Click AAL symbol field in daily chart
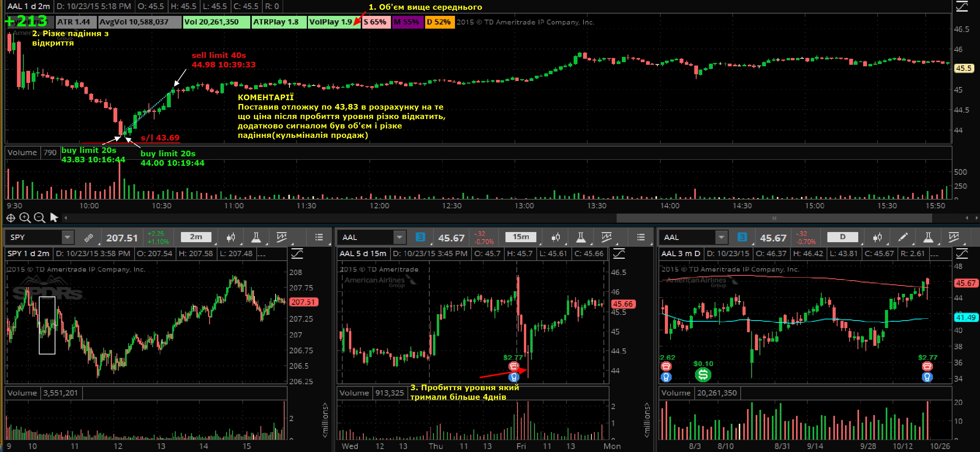This screenshot has width=980, height=452. [x=688, y=238]
